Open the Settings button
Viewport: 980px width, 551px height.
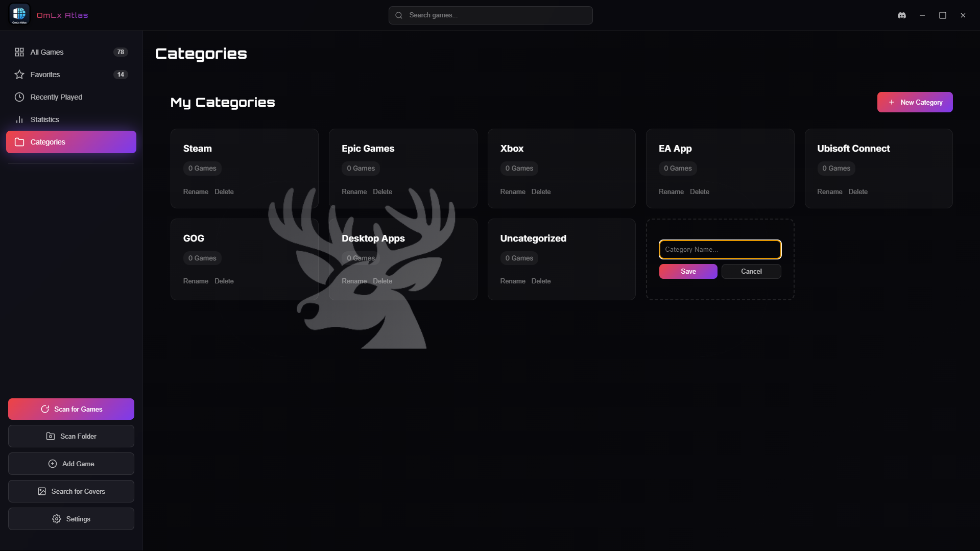point(71,519)
